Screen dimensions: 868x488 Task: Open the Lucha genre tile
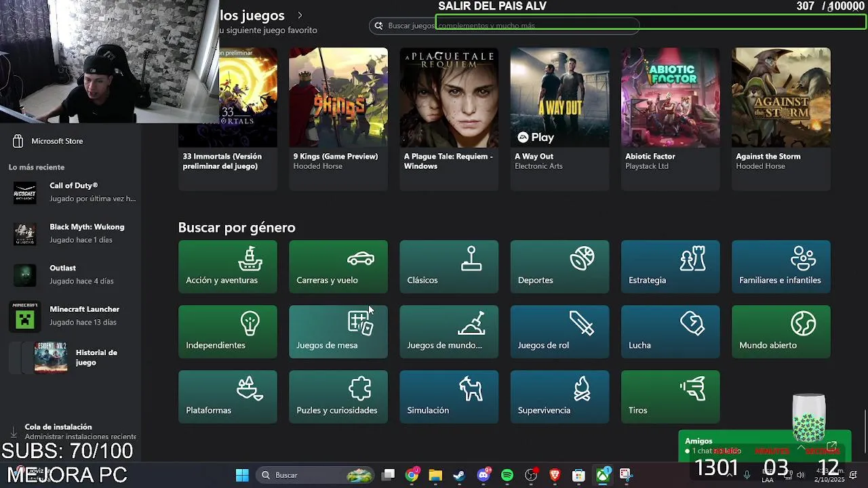(x=670, y=331)
